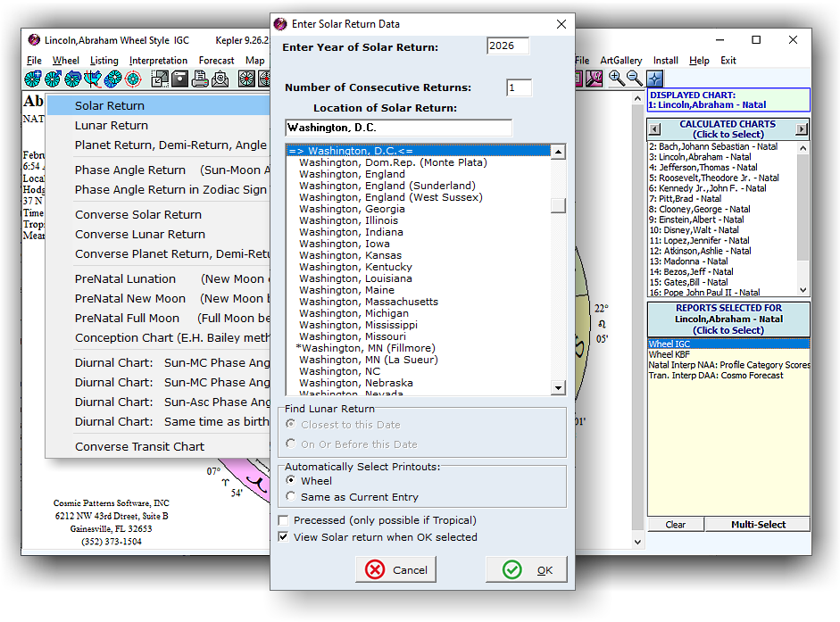Select Wheel printout radio button
The height and width of the screenshot is (622, 840).
290,480
